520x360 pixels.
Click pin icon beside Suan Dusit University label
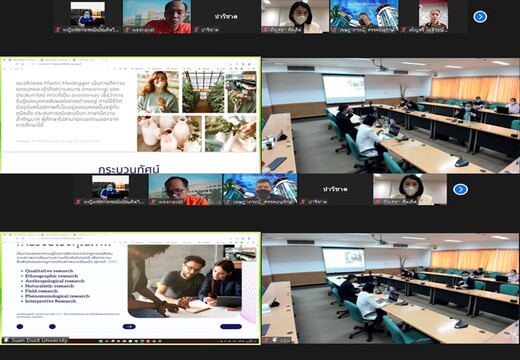click(x=6, y=340)
